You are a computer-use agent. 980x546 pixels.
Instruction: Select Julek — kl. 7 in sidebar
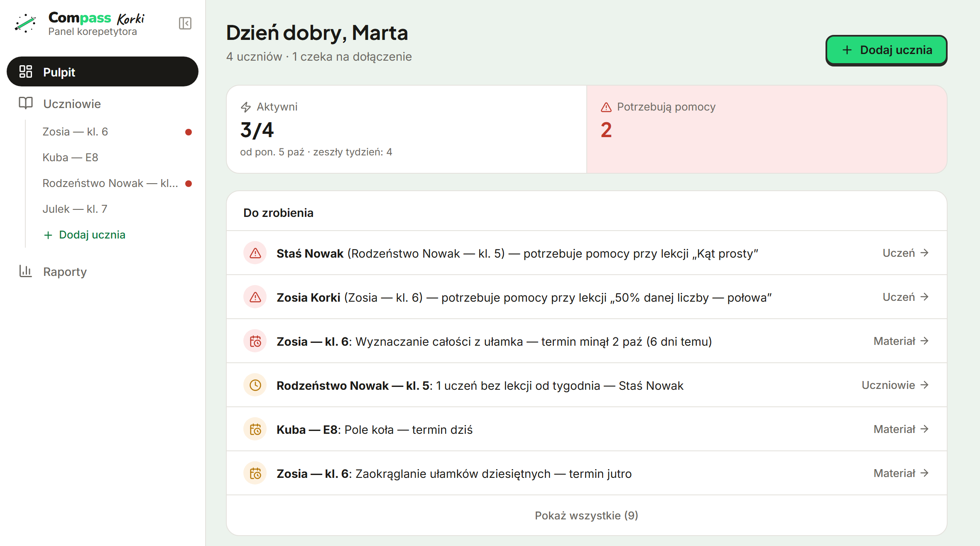111,209
